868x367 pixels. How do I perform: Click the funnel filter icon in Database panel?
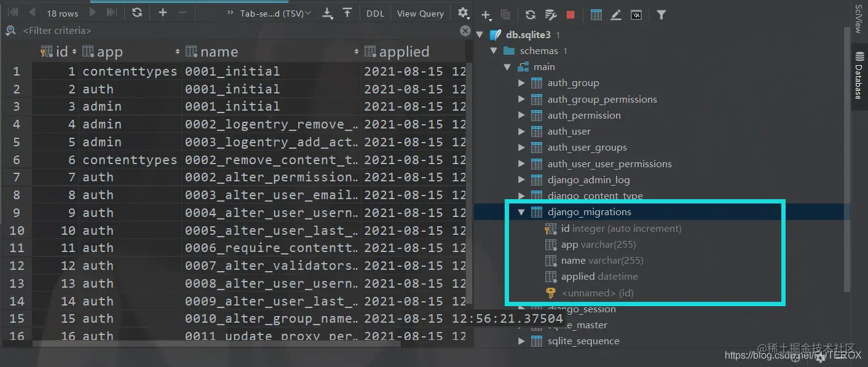coord(661,15)
